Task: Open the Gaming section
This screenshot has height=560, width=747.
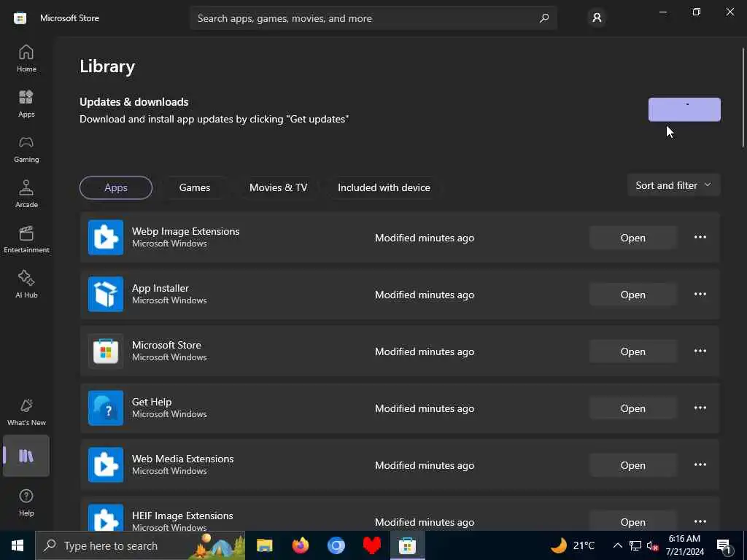Action: click(26, 149)
